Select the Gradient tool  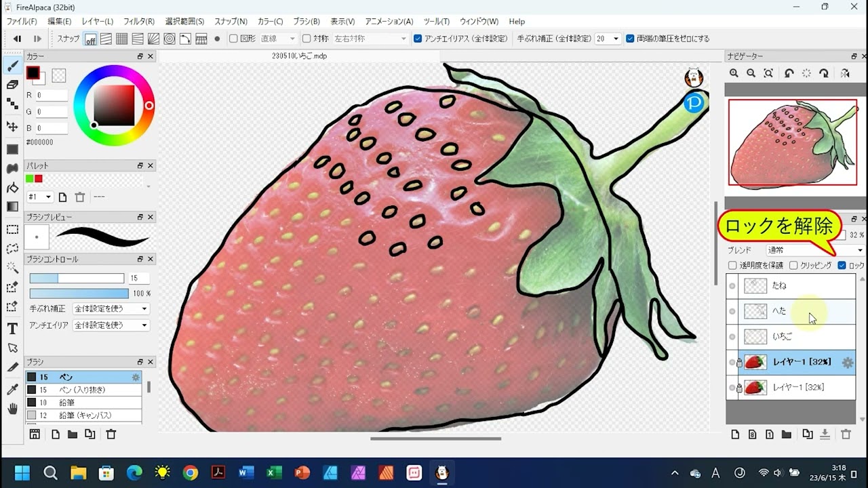[x=12, y=207]
